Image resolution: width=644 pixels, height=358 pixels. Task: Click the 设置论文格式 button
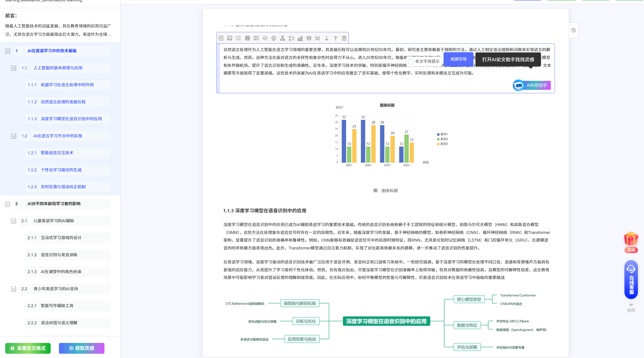coord(28,348)
